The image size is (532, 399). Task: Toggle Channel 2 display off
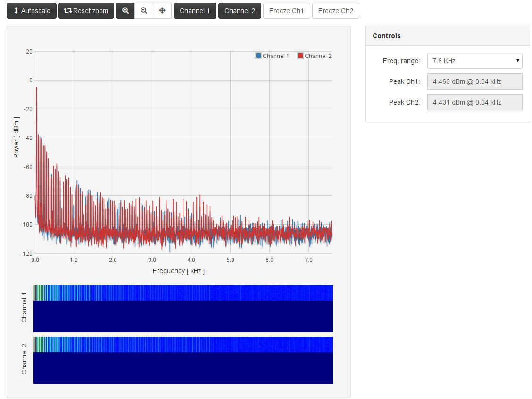click(240, 11)
